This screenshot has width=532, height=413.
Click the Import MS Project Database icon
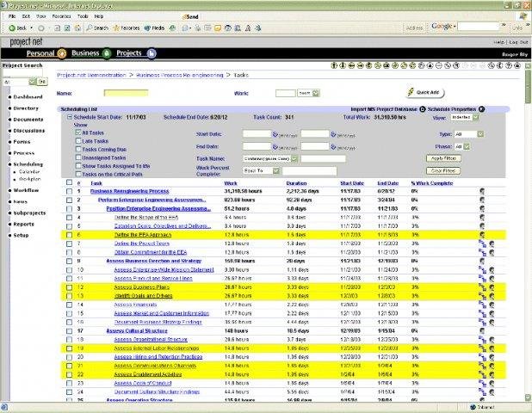(x=423, y=110)
